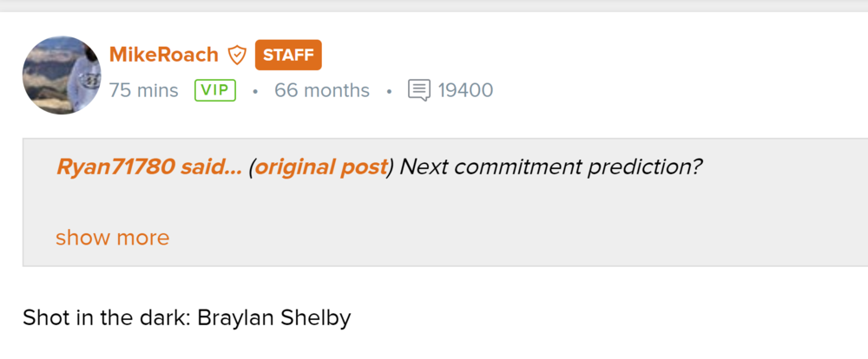Follow the original post link

320,167
